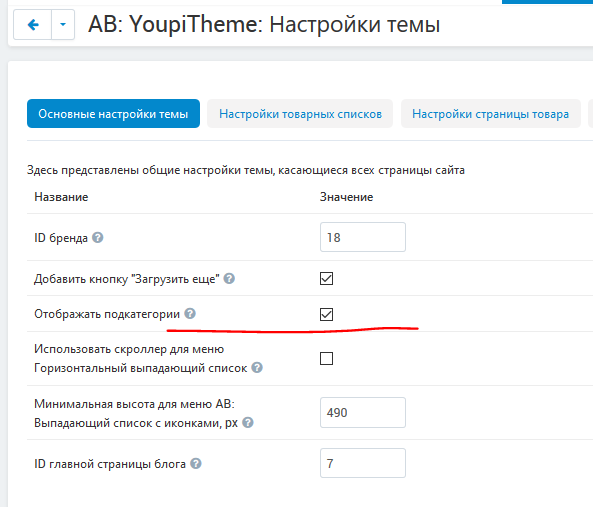Click the Название column header
This screenshot has height=507, width=593.
click(x=61, y=197)
